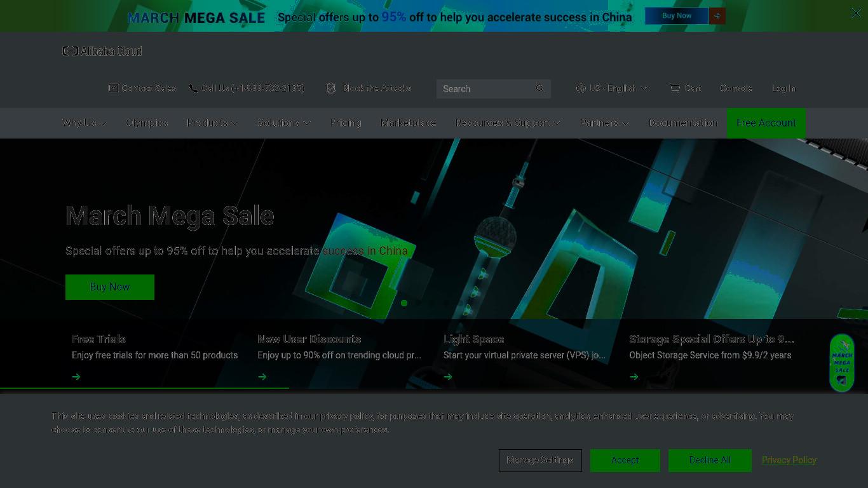Click the arrow under Light Space
The height and width of the screenshot is (488, 868).
tap(448, 377)
